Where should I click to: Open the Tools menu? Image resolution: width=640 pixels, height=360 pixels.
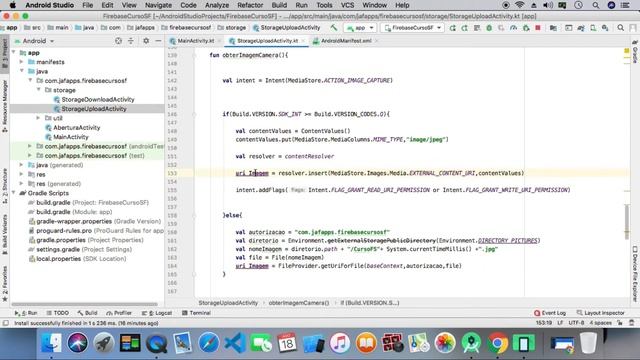pyautogui.click(x=324, y=5)
